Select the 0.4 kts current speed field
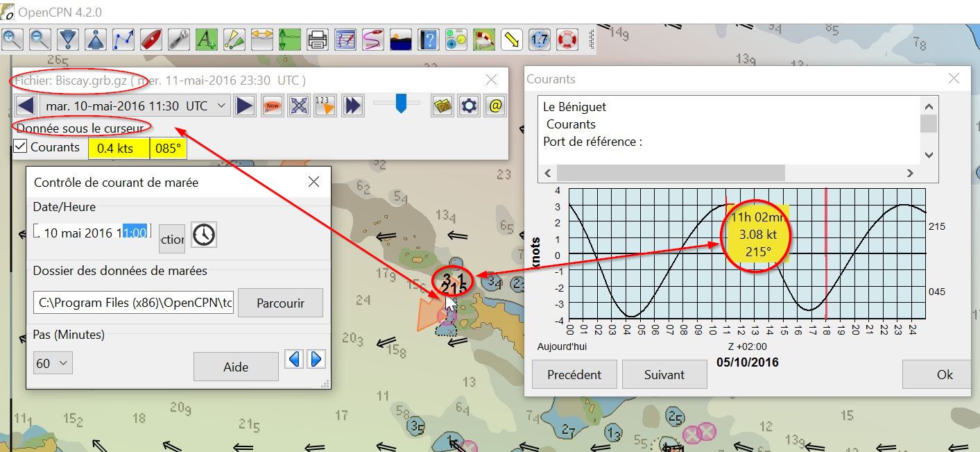Viewport: 980px width, 452px height. point(119,148)
